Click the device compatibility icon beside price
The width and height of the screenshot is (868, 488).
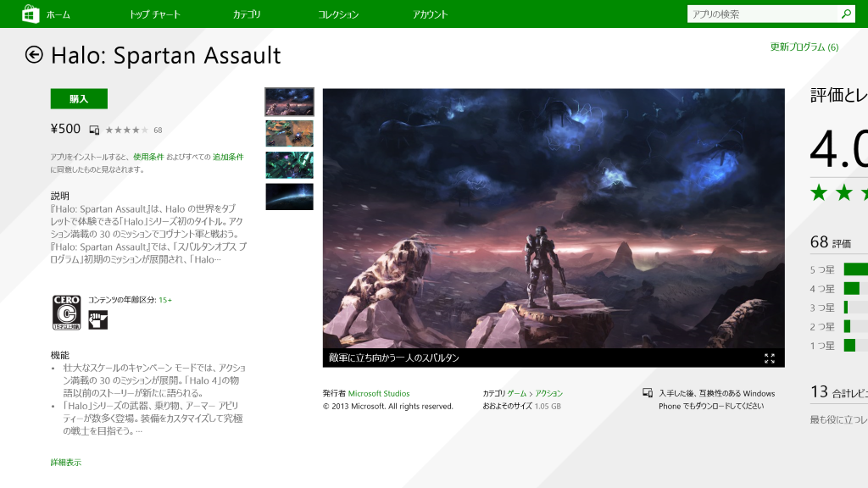pyautogui.click(x=94, y=130)
